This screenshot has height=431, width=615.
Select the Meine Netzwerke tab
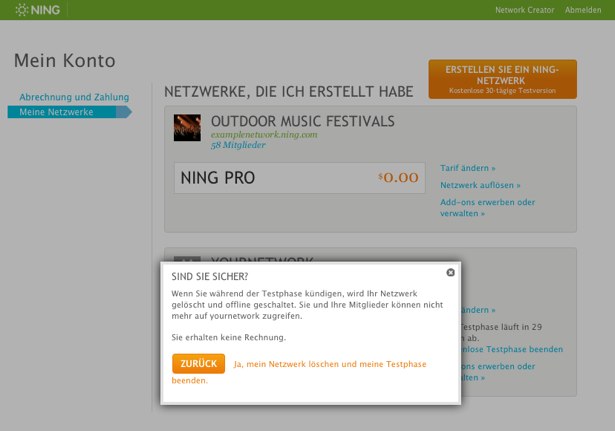[69, 112]
